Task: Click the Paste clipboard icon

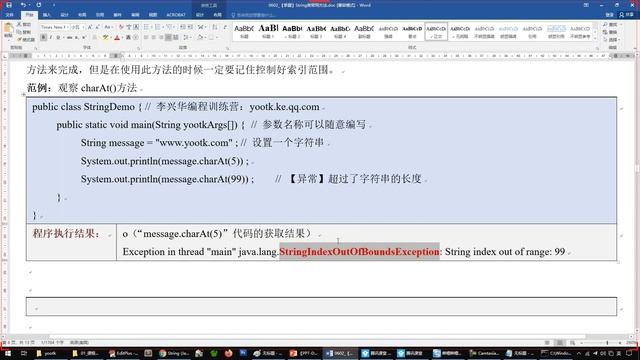Action: pyautogui.click(x=8, y=28)
